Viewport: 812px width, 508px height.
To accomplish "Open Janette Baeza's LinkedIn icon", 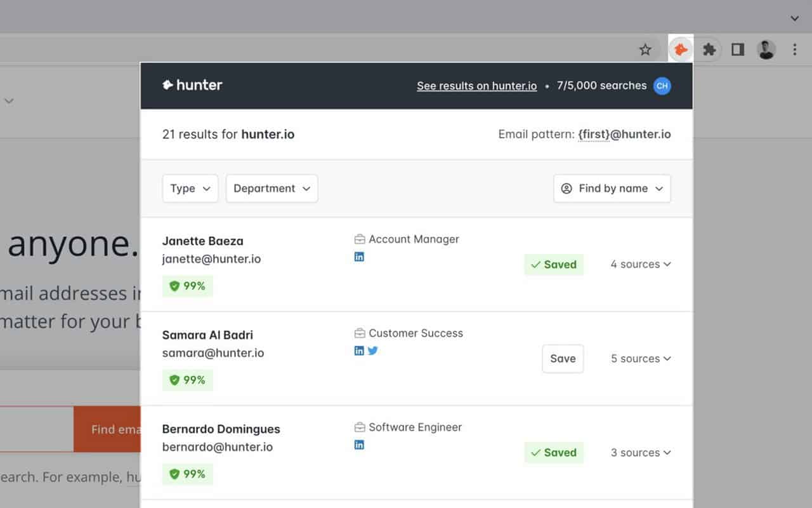I will coord(359,257).
